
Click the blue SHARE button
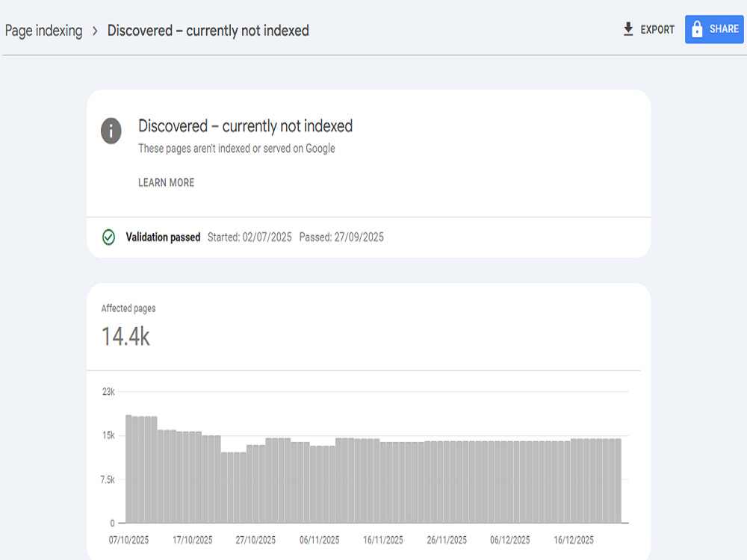click(x=714, y=29)
